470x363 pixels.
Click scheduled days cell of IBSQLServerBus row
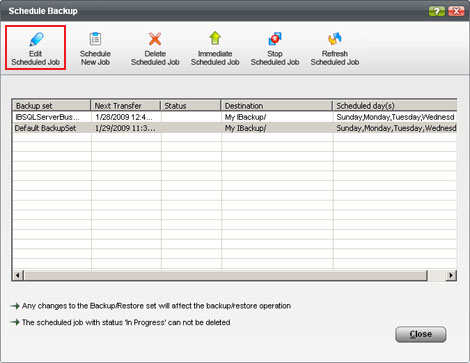[395, 117]
